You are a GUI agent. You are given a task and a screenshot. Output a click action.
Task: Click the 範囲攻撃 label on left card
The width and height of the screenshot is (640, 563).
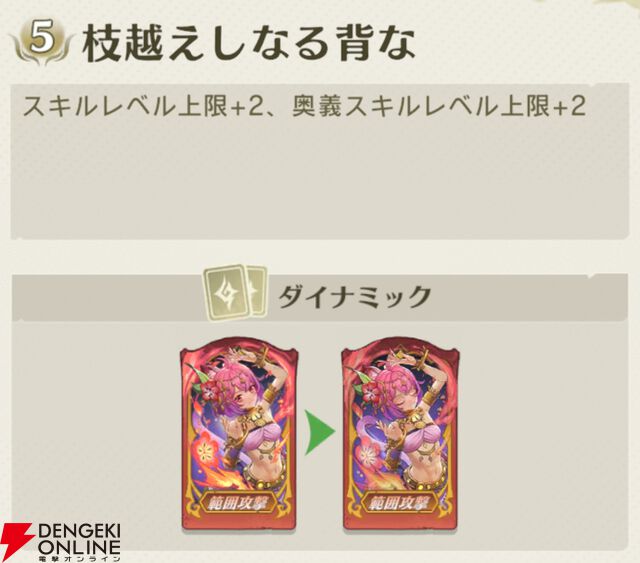point(240,502)
